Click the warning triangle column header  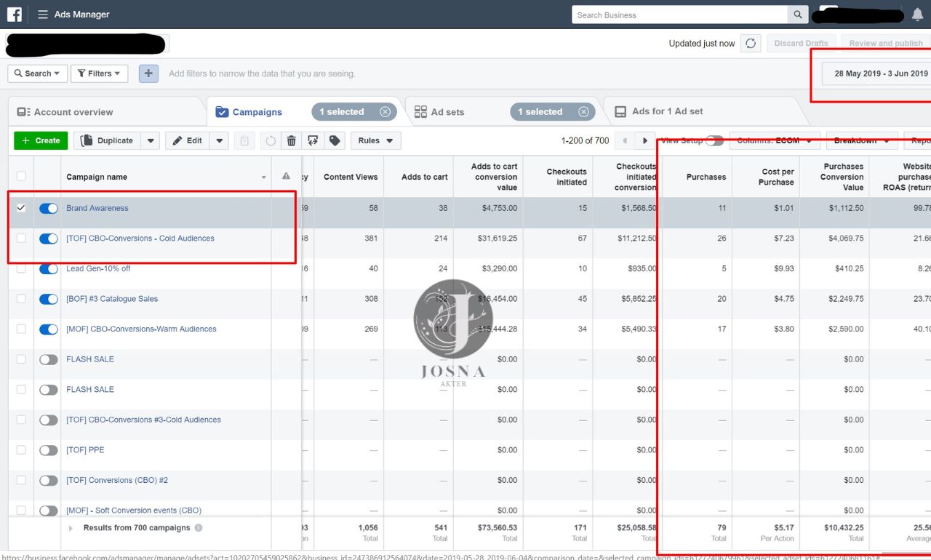286,177
